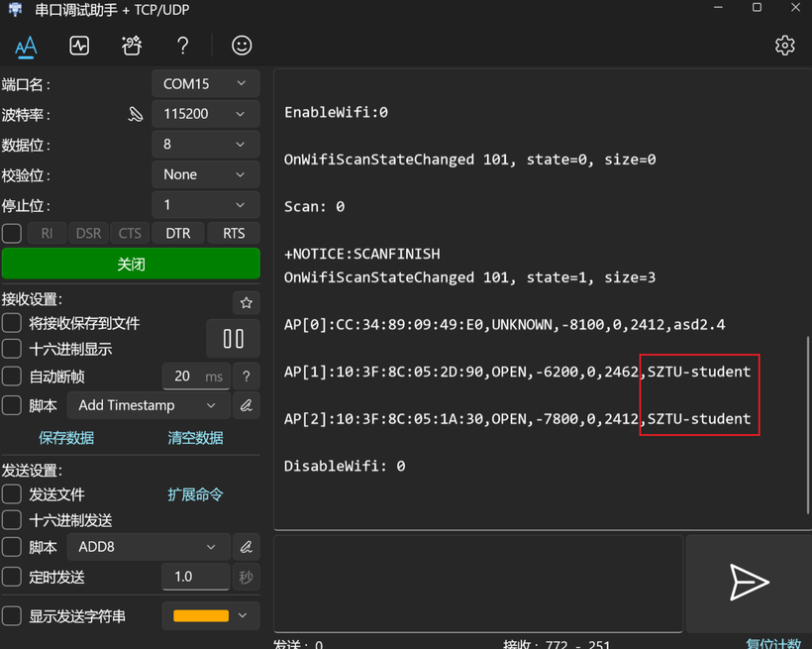
Task: Open the settings gear icon
Action: pyautogui.click(x=784, y=46)
